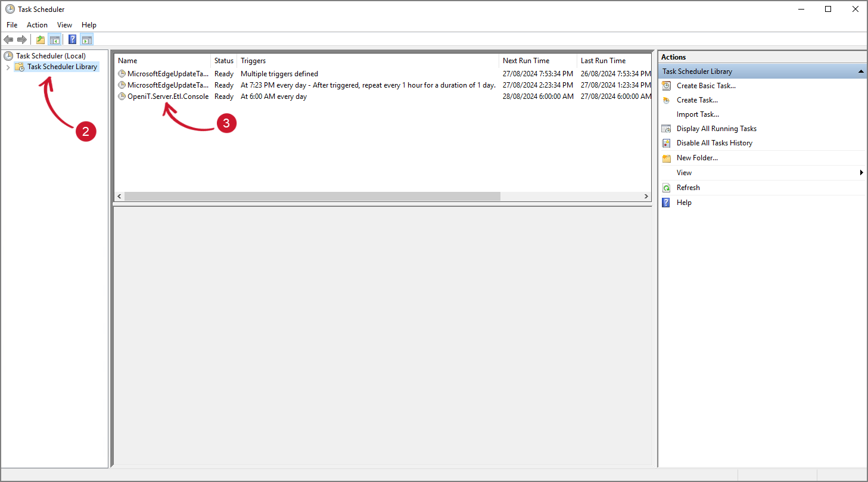
Task: Click the clock icon beside Task Scheduler (Local)
Action: point(8,56)
